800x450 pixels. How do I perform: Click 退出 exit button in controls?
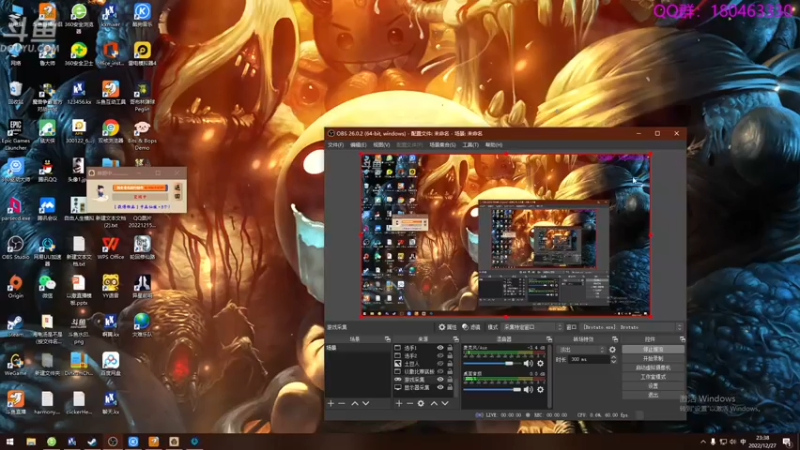(653, 395)
